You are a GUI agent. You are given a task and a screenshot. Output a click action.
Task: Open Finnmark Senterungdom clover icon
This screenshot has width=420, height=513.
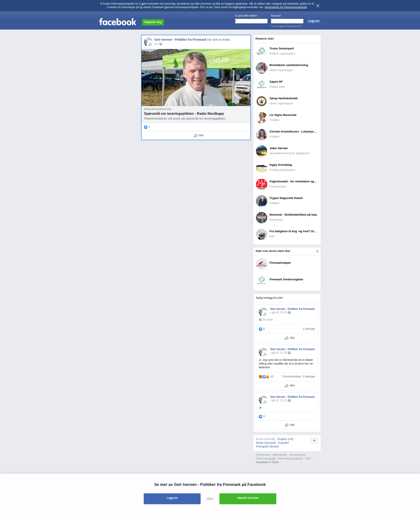(262, 280)
